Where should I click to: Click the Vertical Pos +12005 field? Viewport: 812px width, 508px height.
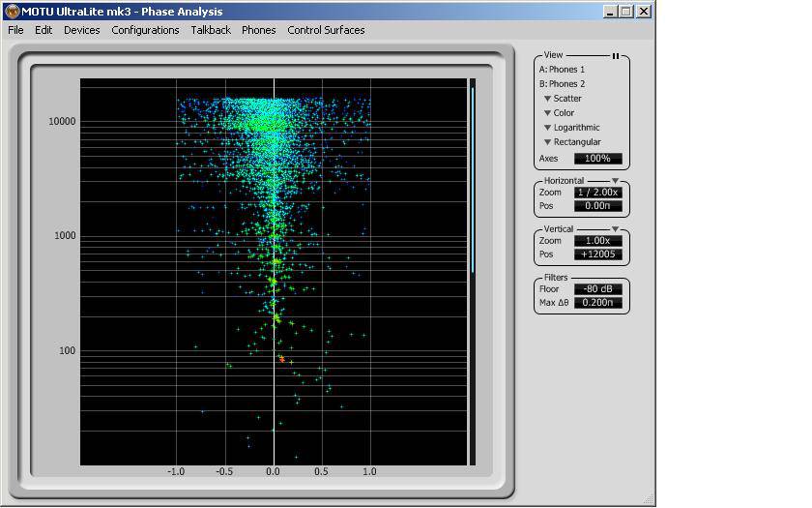[x=598, y=254]
